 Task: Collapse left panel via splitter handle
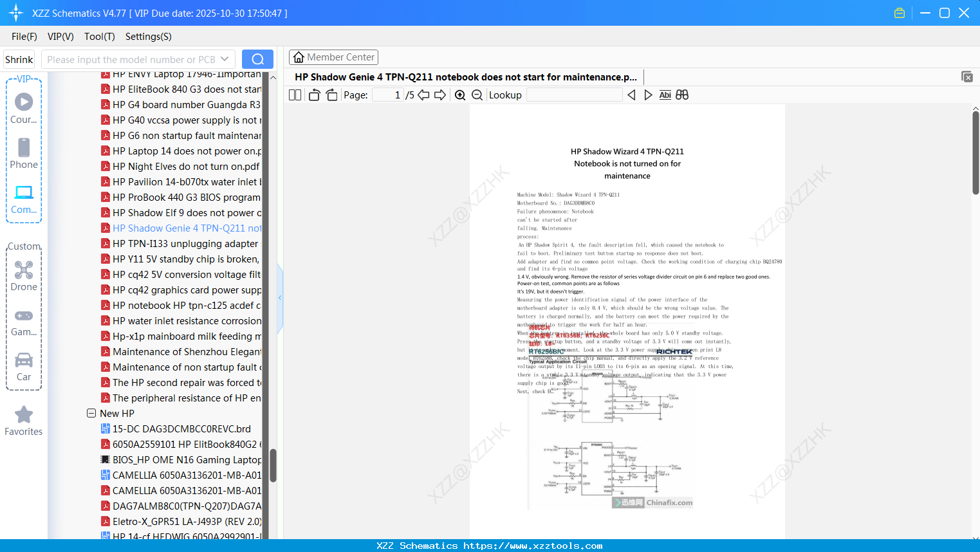[280, 298]
